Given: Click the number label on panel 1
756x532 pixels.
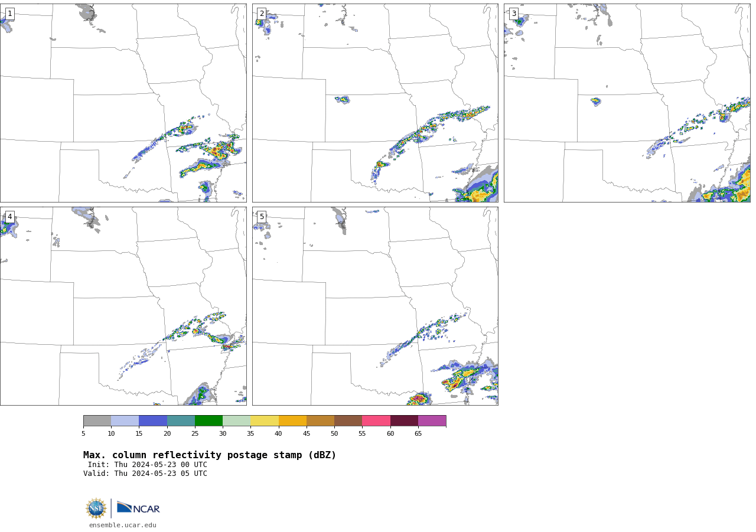Looking at the screenshot, I should coord(9,14).
